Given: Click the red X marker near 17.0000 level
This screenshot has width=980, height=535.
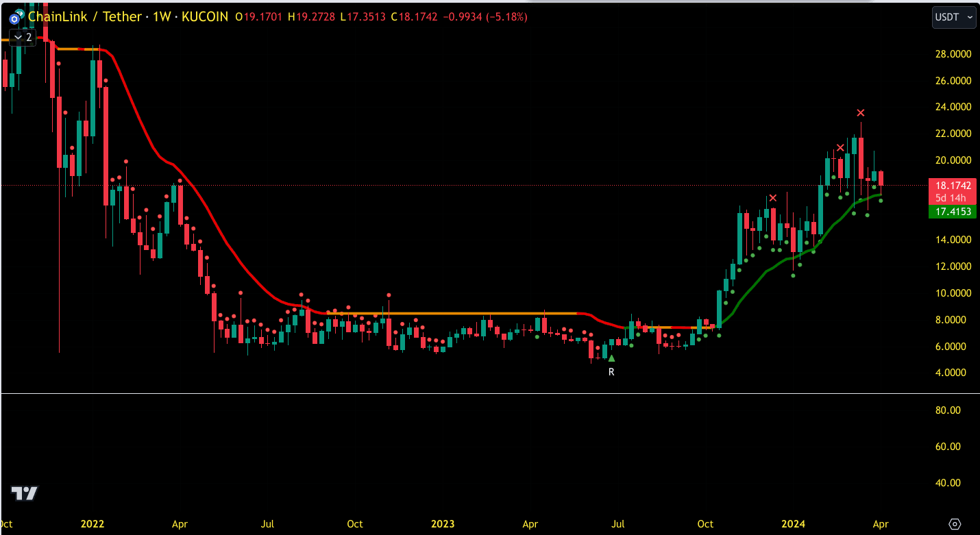Looking at the screenshot, I should point(773,198).
